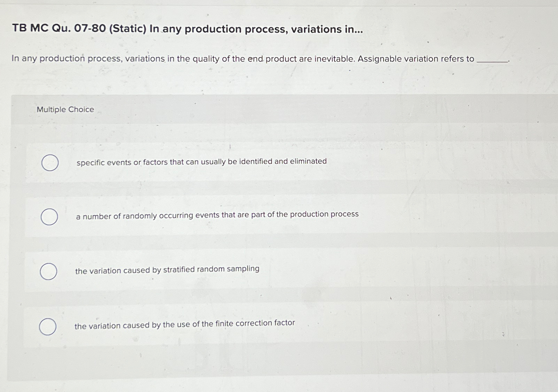Click the 'specific events or factors' answer text

point(201,161)
